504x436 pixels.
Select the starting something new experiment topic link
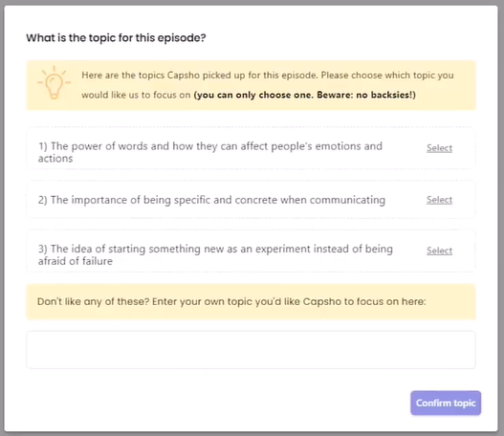pyautogui.click(x=439, y=251)
